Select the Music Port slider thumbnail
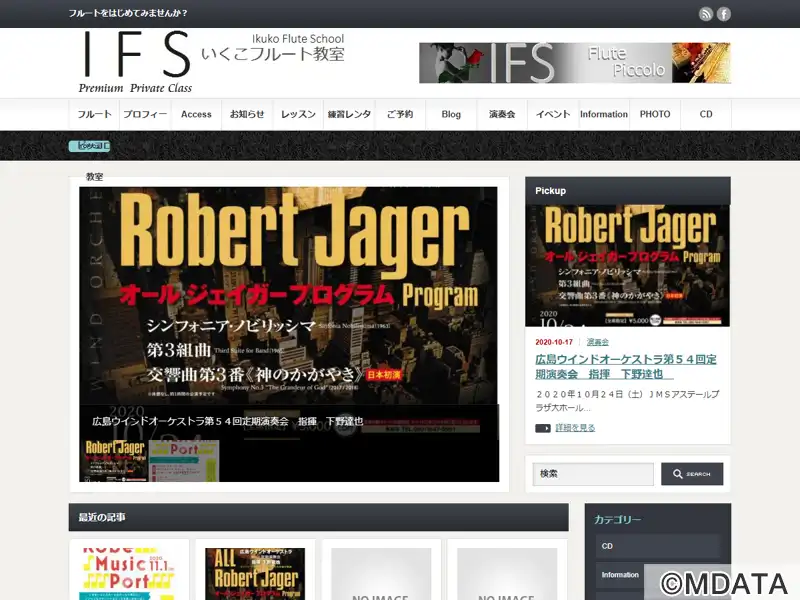800x600 pixels. [x=184, y=461]
